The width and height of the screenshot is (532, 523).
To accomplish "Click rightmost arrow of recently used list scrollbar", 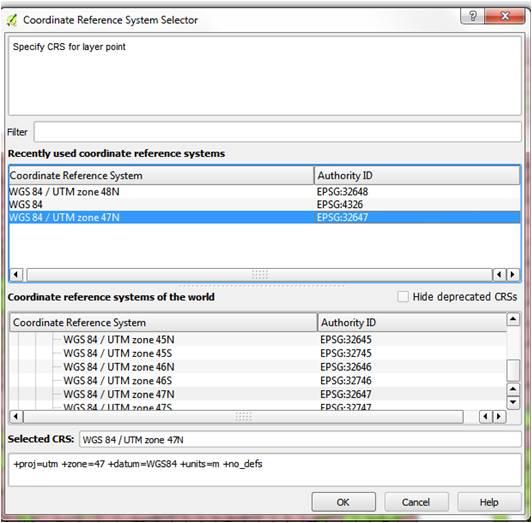I will pyautogui.click(x=513, y=274).
